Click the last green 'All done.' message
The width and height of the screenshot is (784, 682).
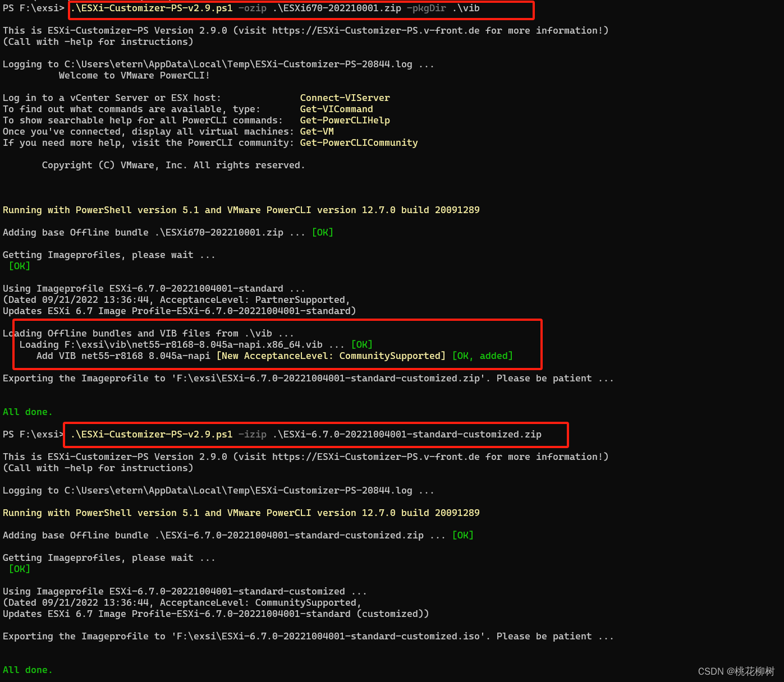[x=27, y=670]
